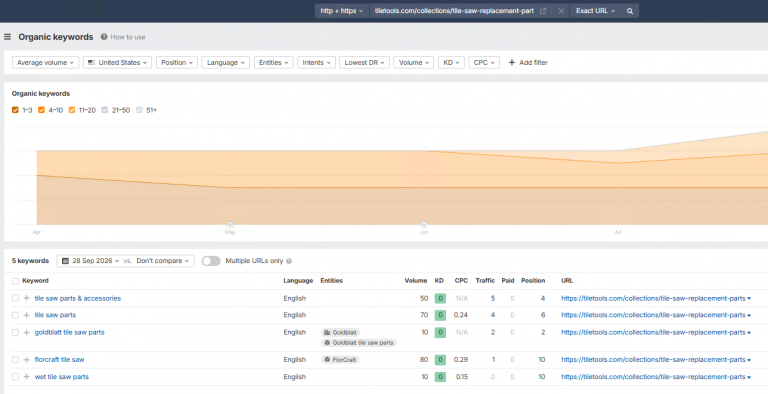Toggle the 11–20 positions checkbox

72,110
